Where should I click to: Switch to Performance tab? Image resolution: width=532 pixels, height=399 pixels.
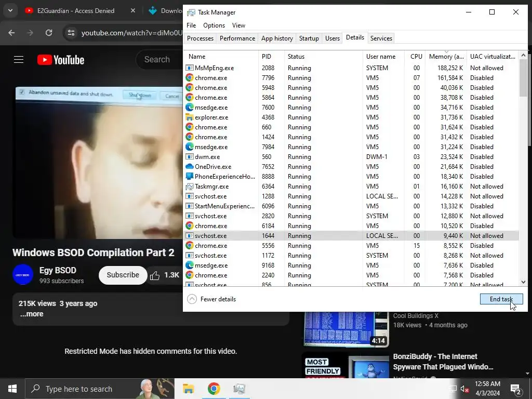[237, 38]
